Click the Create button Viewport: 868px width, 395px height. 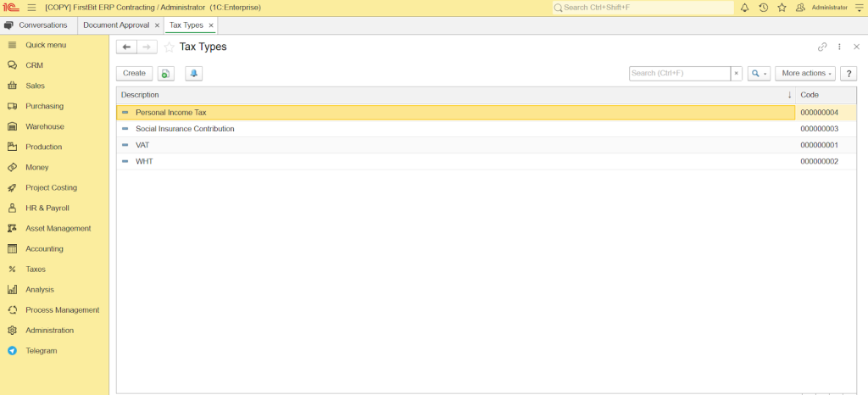point(134,74)
